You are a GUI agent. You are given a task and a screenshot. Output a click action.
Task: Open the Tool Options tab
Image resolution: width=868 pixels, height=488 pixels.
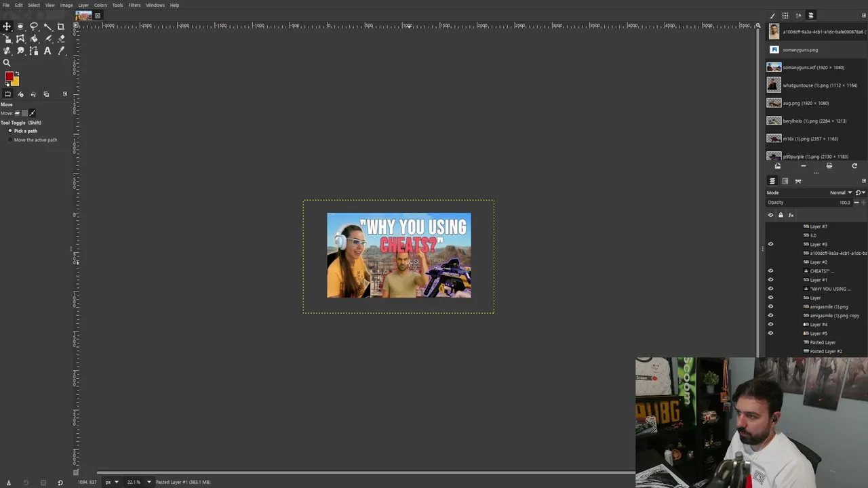coord(7,94)
